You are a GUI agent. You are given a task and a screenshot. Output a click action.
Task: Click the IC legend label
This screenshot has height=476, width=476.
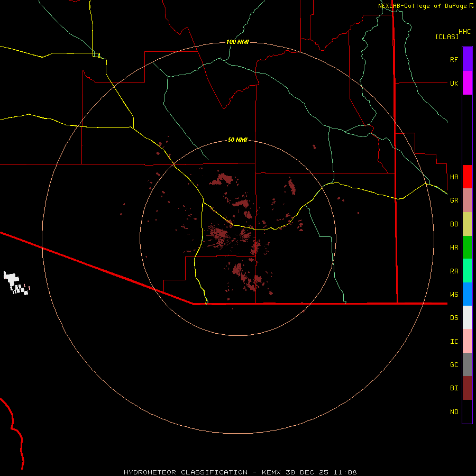tap(454, 341)
